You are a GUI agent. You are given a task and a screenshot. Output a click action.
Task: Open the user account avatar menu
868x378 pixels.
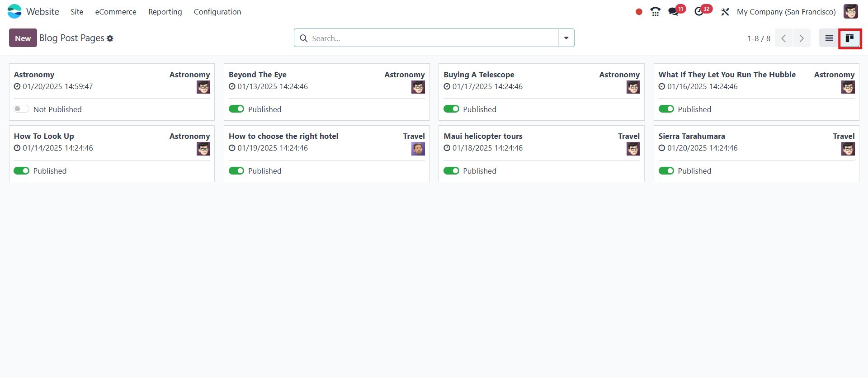[850, 12]
